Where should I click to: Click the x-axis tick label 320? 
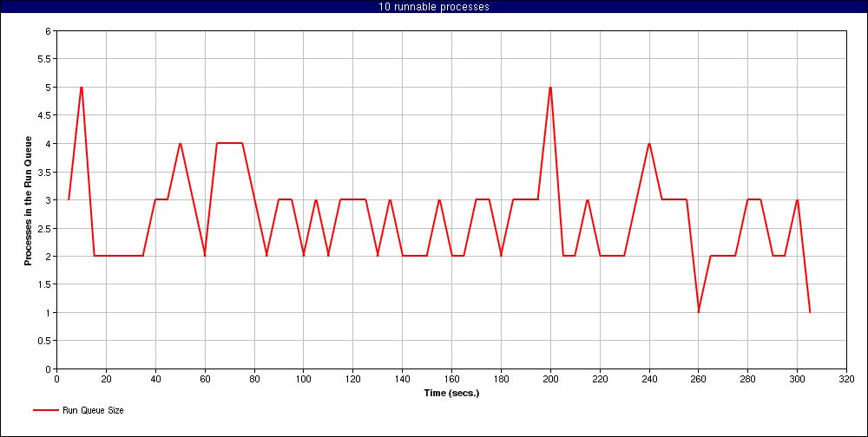click(x=846, y=380)
